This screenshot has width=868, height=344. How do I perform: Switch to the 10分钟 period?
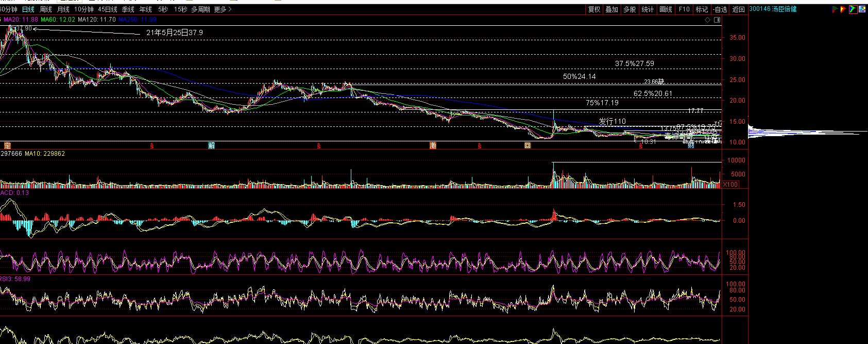point(84,9)
